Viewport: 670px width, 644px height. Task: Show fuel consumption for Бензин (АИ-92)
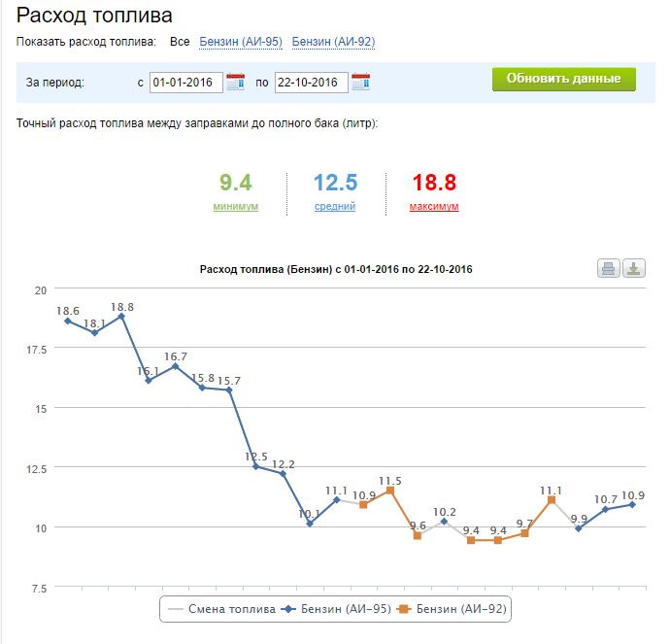click(x=333, y=42)
